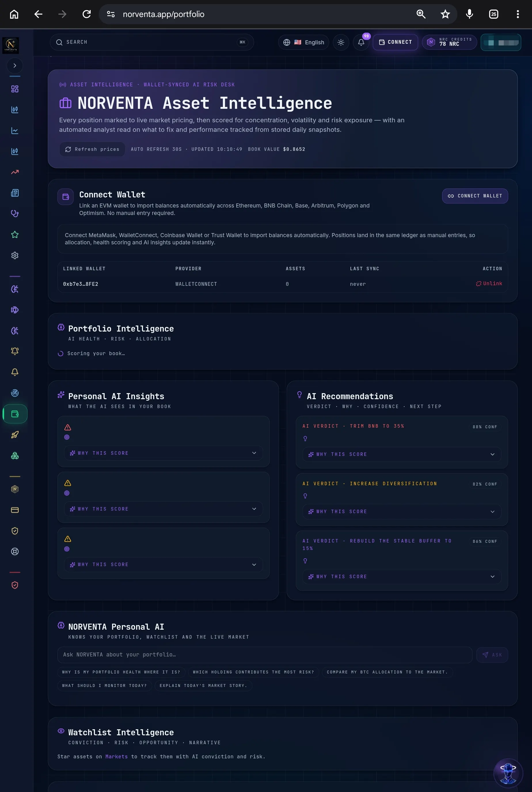Click the Connect Wallet button
The width and height of the screenshot is (532, 792).
[475, 196]
